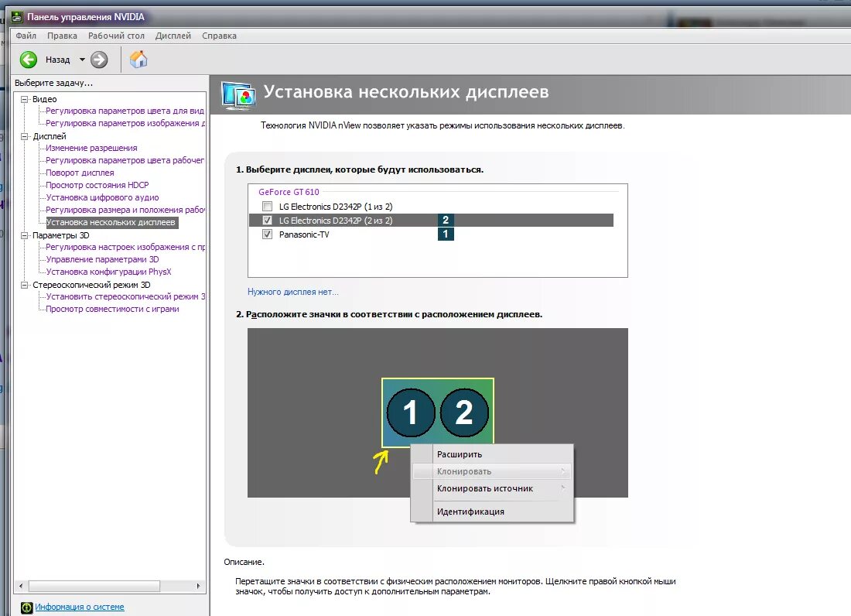Click the left arrow of the task pane scrollbar
This screenshot has width=851, height=616.
pyautogui.click(x=21, y=586)
